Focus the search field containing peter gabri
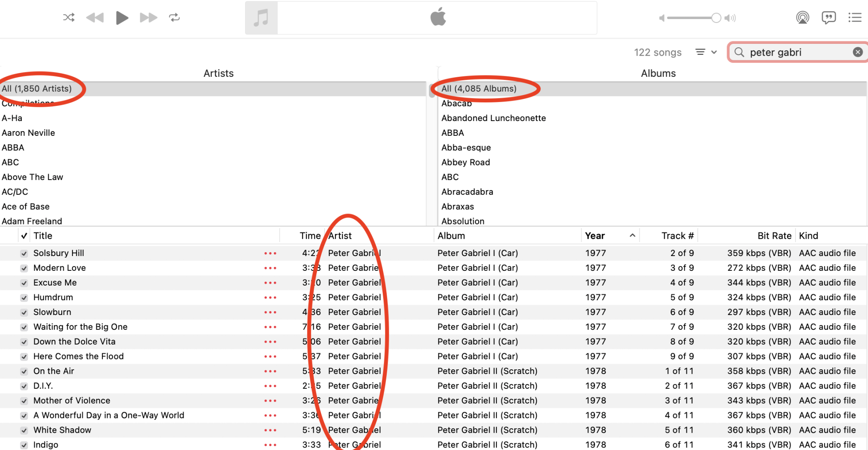The height and width of the screenshot is (450, 868). click(x=798, y=52)
